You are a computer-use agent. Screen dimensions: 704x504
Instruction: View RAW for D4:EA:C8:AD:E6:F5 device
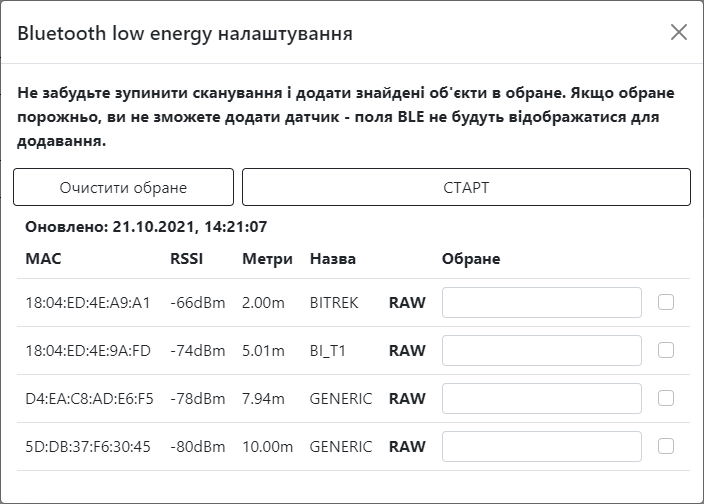click(407, 399)
